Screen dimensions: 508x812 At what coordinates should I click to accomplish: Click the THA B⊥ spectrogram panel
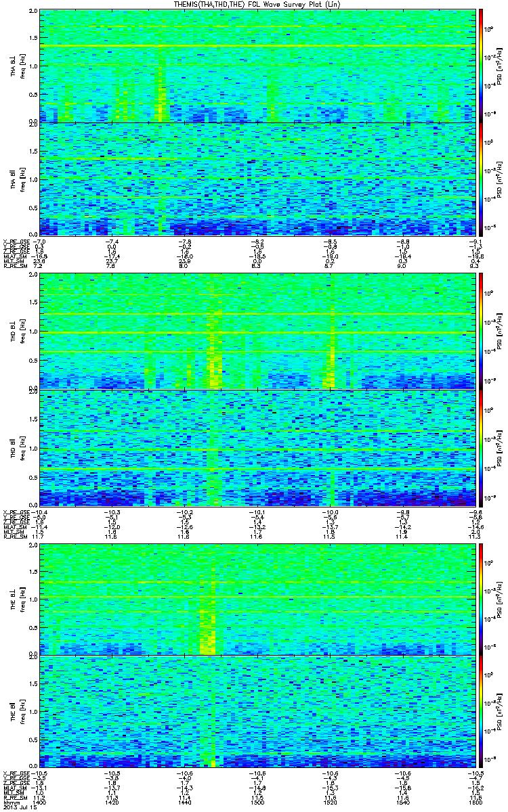[x=256, y=65]
